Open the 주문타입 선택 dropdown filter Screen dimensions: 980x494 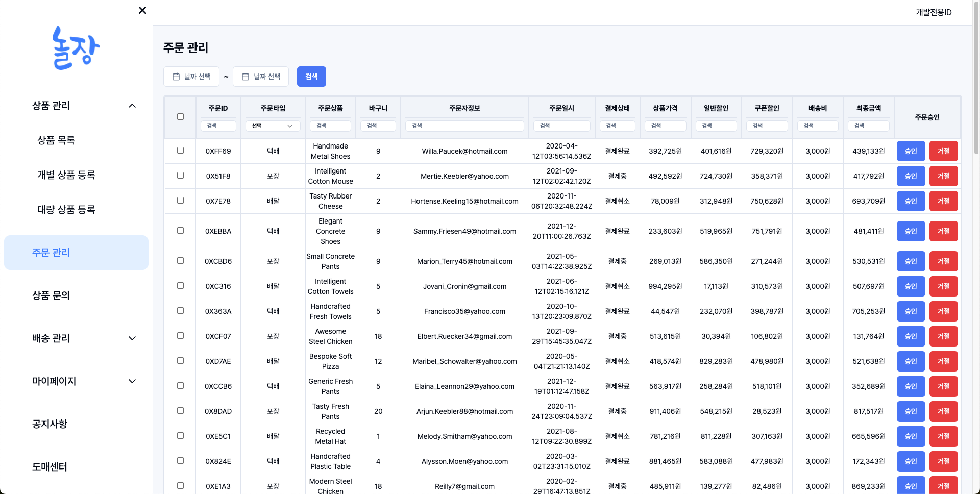point(273,126)
